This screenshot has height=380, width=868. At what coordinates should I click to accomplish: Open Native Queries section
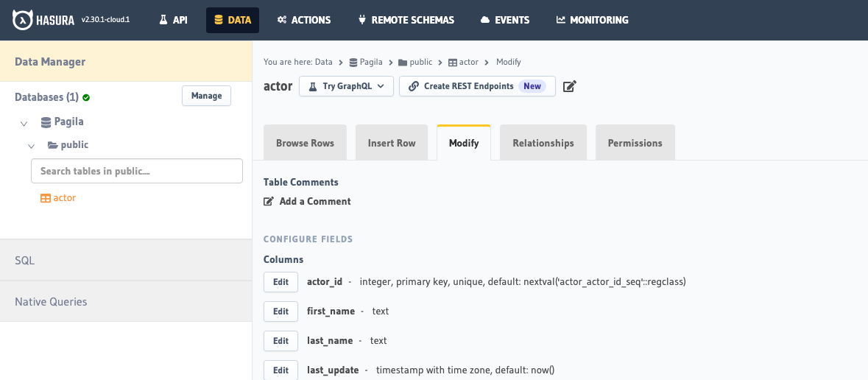[126, 302]
